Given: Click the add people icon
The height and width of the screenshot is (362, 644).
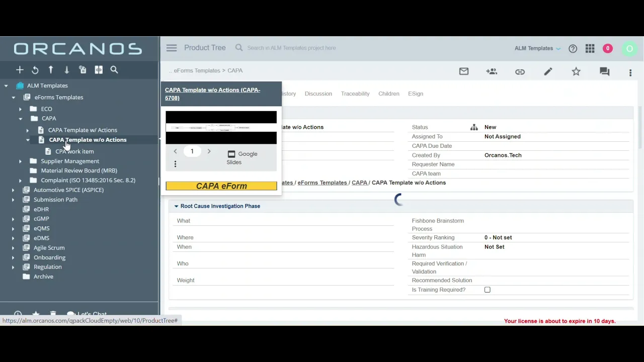Looking at the screenshot, I should click(492, 72).
